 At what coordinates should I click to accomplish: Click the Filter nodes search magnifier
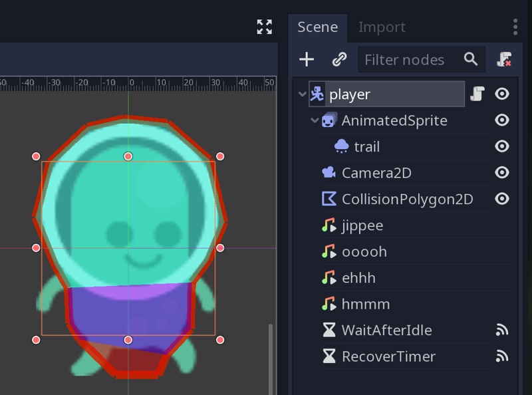click(x=471, y=59)
